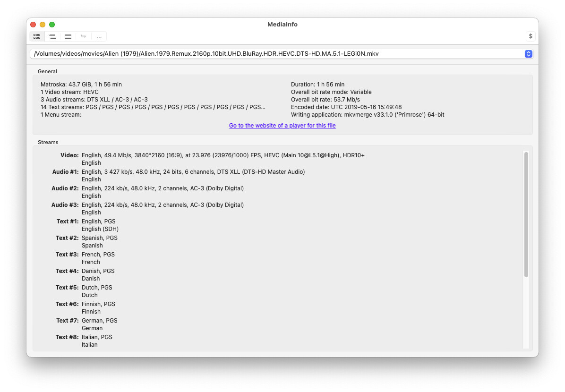The height and width of the screenshot is (392, 565).
Task: Select the Audio #2 row label
Action: click(65, 188)
